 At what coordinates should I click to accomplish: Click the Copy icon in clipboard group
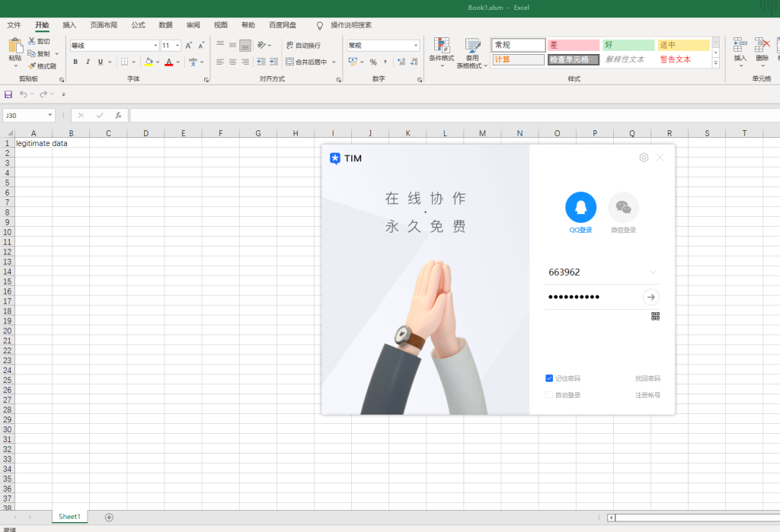point(32,53)
